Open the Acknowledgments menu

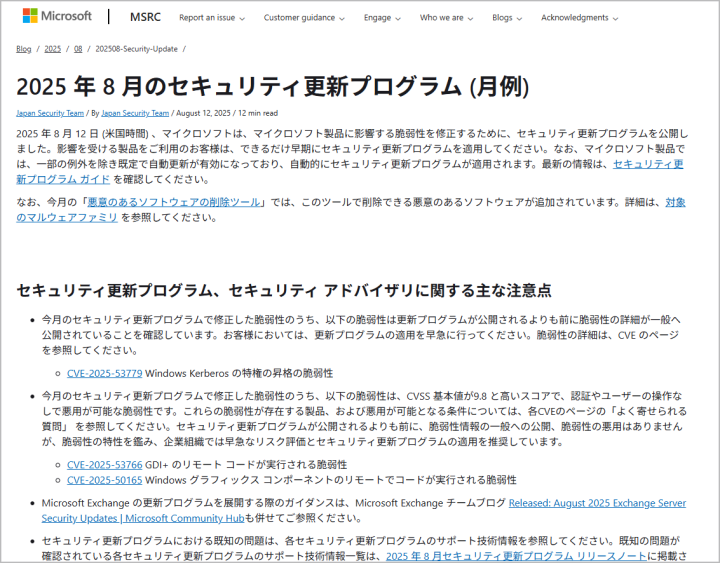pyautogui.click(x=579, y=18)
